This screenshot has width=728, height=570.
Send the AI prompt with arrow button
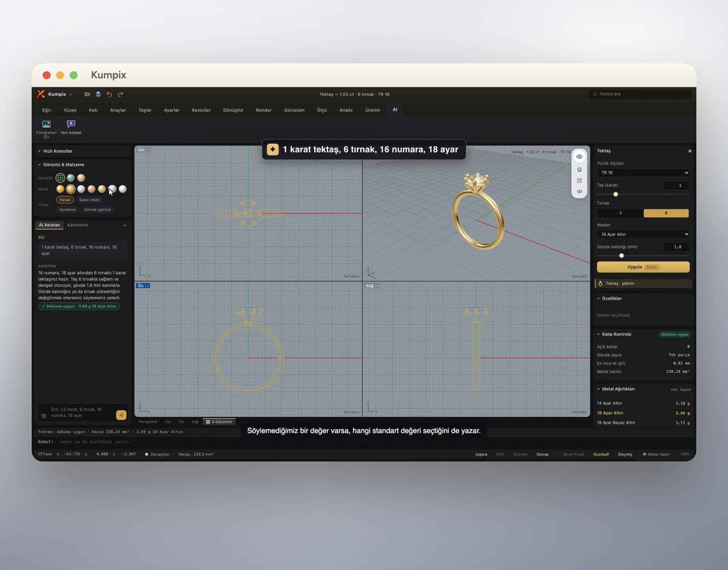click(x=121, y=415)
